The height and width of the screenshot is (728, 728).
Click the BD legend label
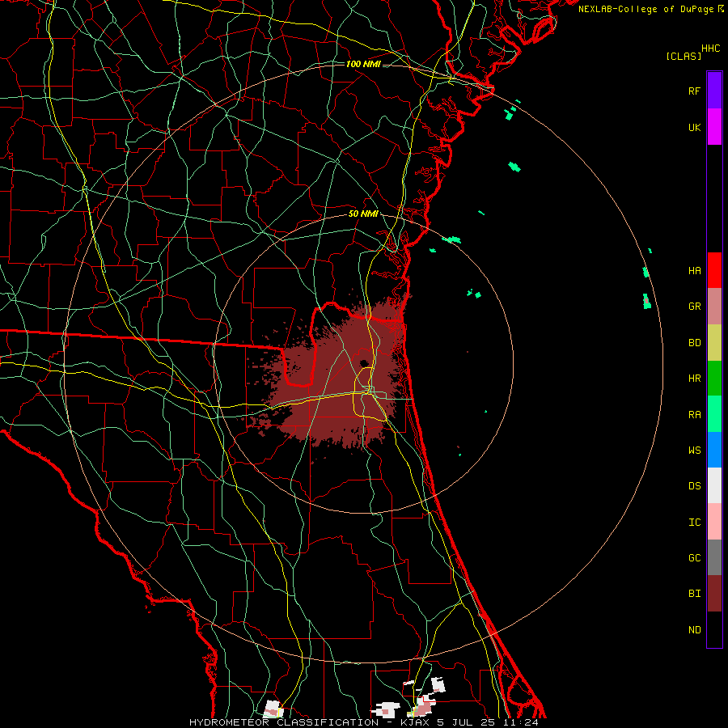coord(694,343)
